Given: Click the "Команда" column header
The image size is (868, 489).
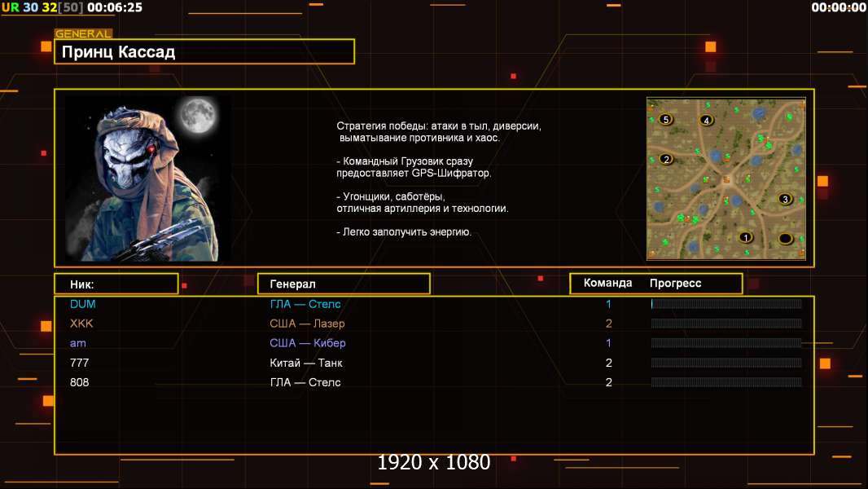Looking at the screenshot, I should pos(607,283).
